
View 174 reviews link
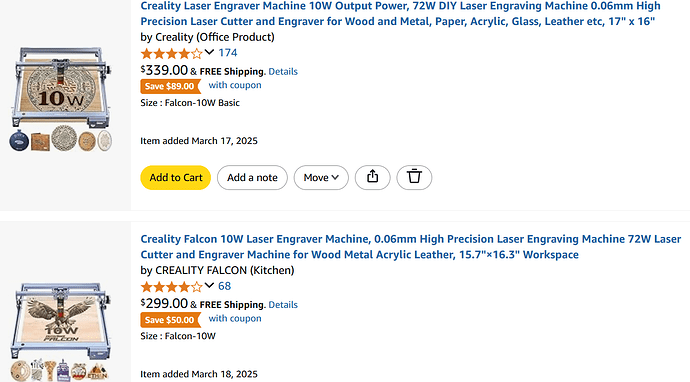pos(228,53)
